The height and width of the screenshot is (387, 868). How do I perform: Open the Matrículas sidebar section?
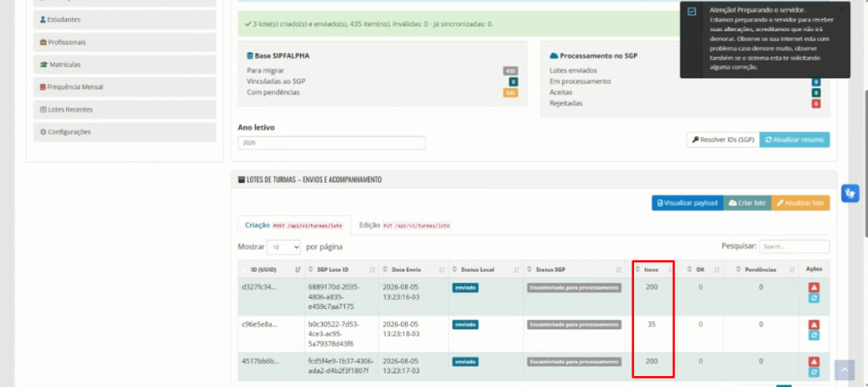tap(125, 64)
